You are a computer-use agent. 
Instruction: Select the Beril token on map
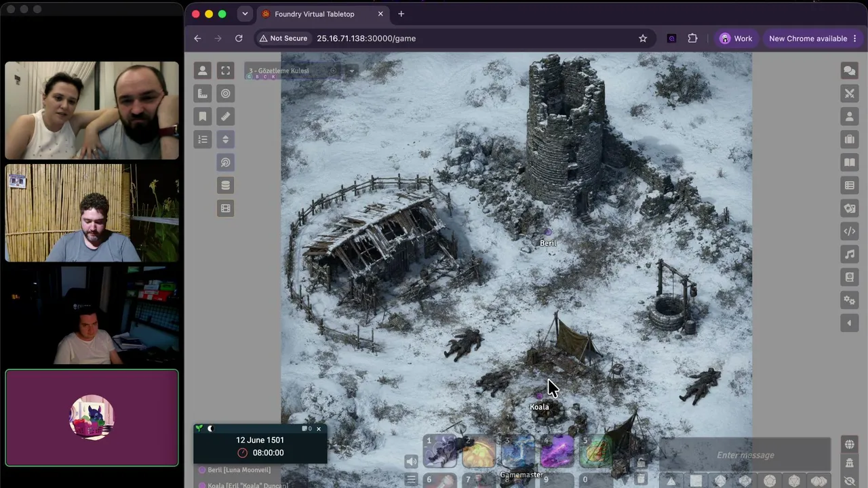coord(548,233)
